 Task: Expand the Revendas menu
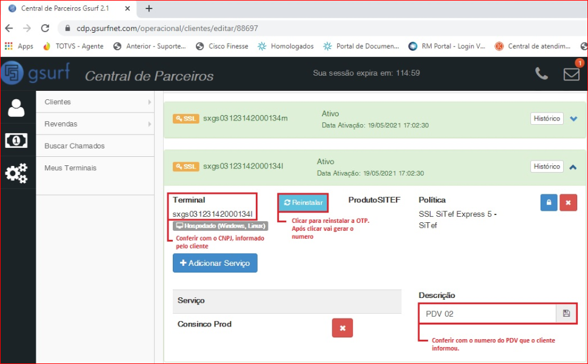[95, 124]
